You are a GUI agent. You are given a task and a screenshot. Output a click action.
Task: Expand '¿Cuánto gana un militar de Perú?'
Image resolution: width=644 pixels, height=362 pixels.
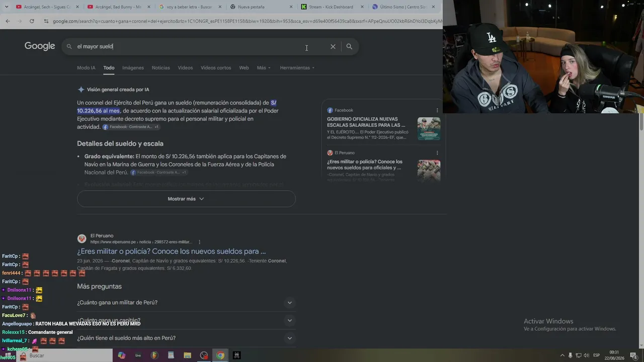point(186,303)
